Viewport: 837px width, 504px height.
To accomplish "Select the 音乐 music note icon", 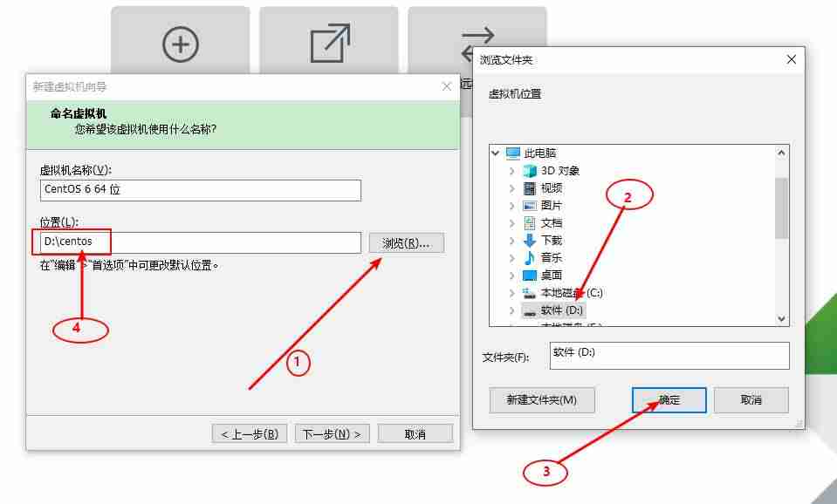I will coord(530,257).
